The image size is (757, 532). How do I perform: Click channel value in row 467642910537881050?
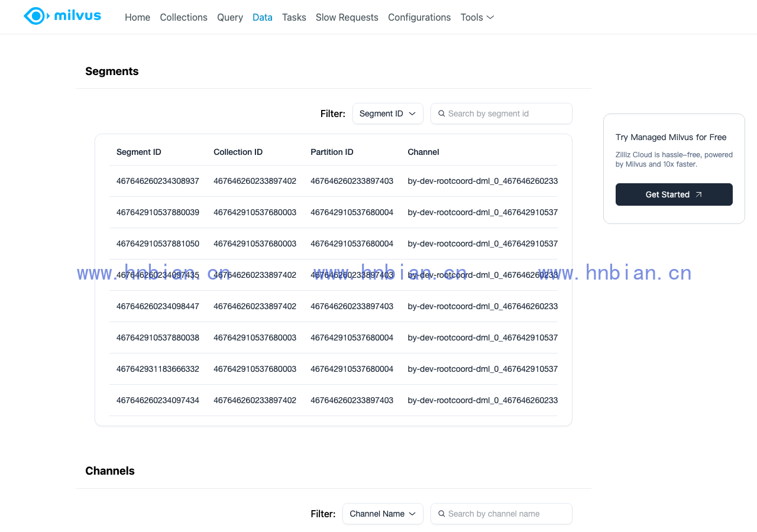click(483, 244)
